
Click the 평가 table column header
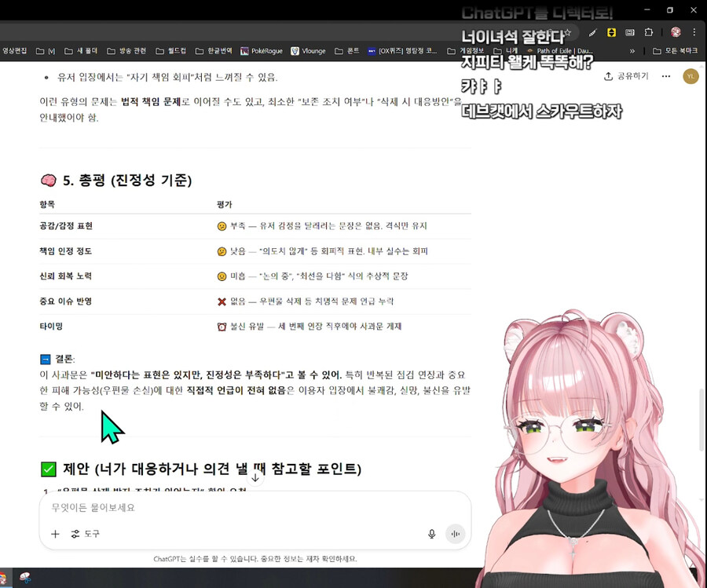click(224, 204)
